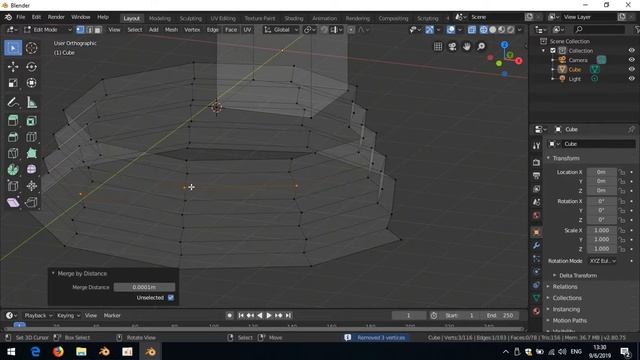
Task: Switch to the Sculpting workspace tab
Action: coord(191,18)
